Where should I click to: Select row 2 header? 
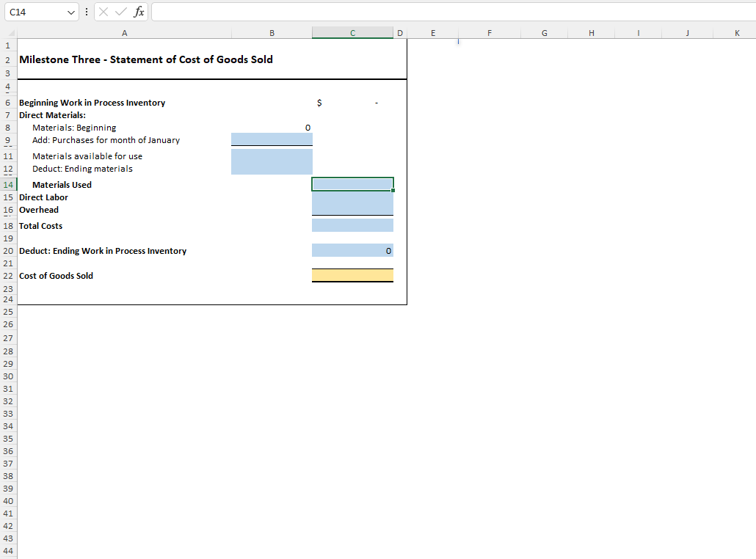pos(8,60)
